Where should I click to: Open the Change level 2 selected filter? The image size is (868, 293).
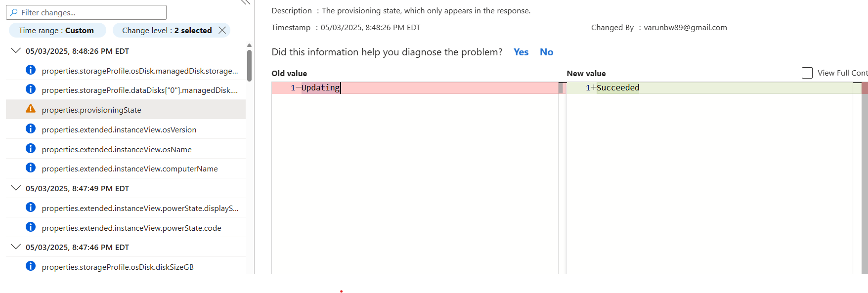(167, 30)
